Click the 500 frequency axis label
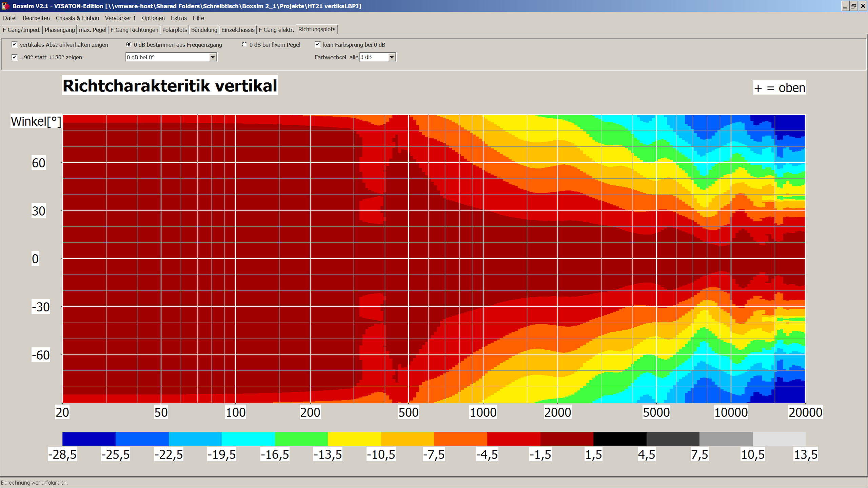Image resolution: width=868 pixels, height=488 pixels. pyautogui.click(x=408, y=412)
